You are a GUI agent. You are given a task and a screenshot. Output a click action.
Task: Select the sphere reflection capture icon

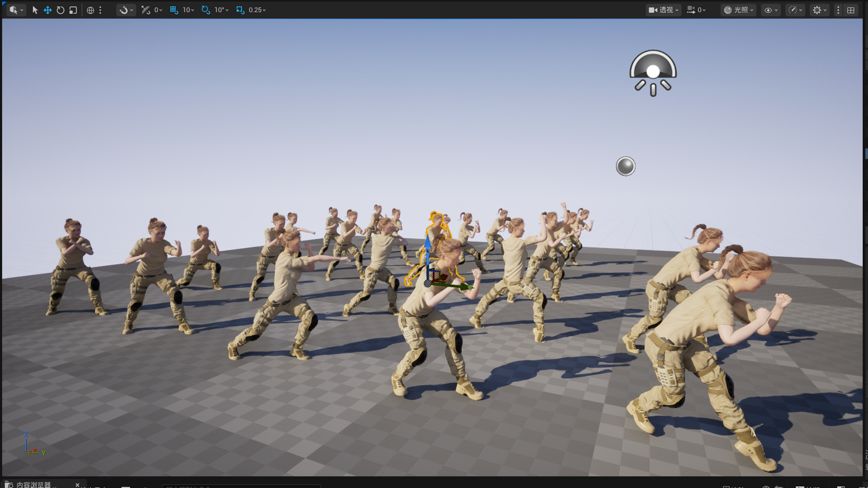pyautogui.click(x=626, y=167)
